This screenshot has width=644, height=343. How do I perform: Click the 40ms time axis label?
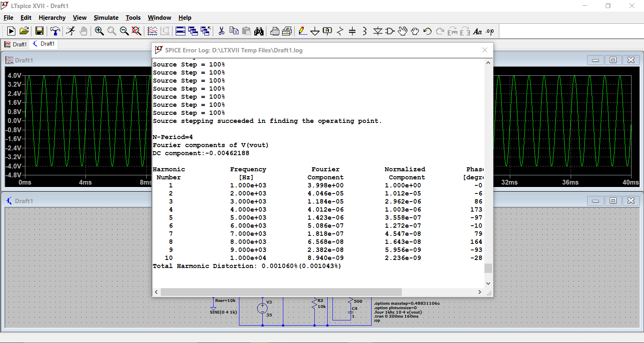click(631, 183)
